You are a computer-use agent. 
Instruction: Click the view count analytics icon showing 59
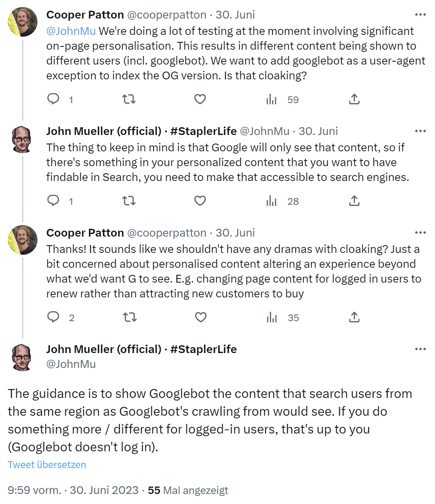[272, 99]
